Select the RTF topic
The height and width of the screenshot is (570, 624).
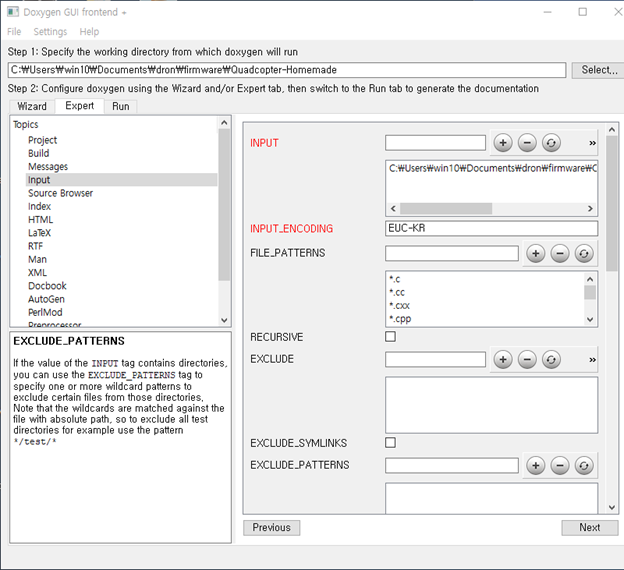click(x=35, y=246)
